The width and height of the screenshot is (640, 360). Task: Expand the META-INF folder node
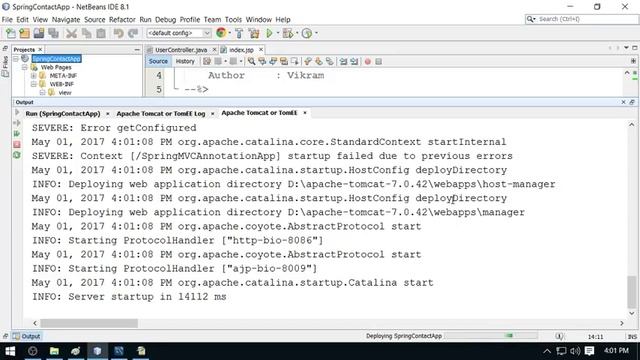click(x=33, y=76)
